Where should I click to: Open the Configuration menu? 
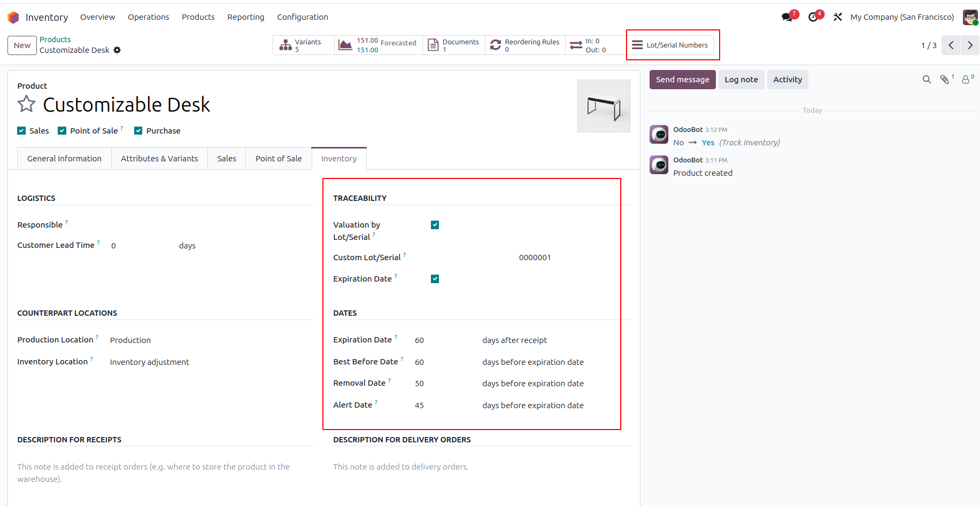303,17
